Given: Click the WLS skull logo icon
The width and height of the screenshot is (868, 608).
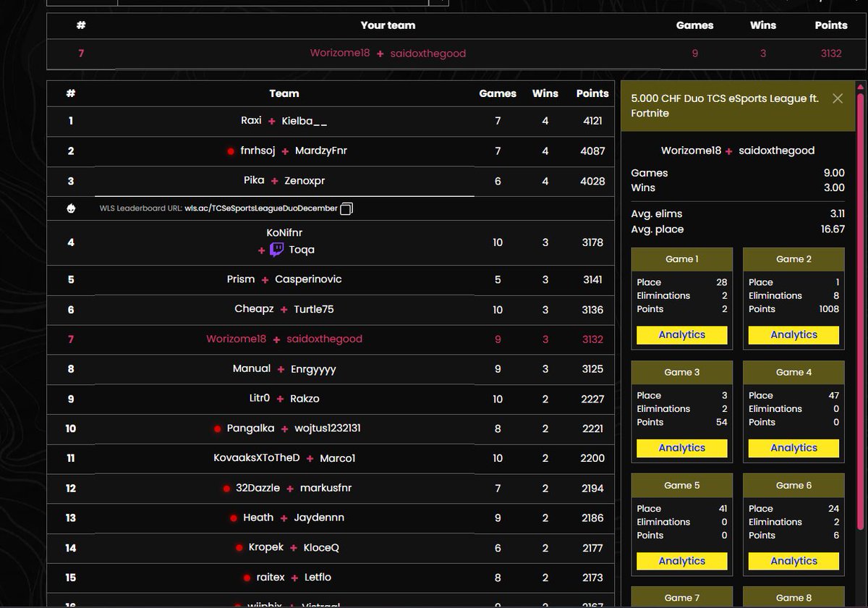Looking at the screenshot, I should pos(70,208).
